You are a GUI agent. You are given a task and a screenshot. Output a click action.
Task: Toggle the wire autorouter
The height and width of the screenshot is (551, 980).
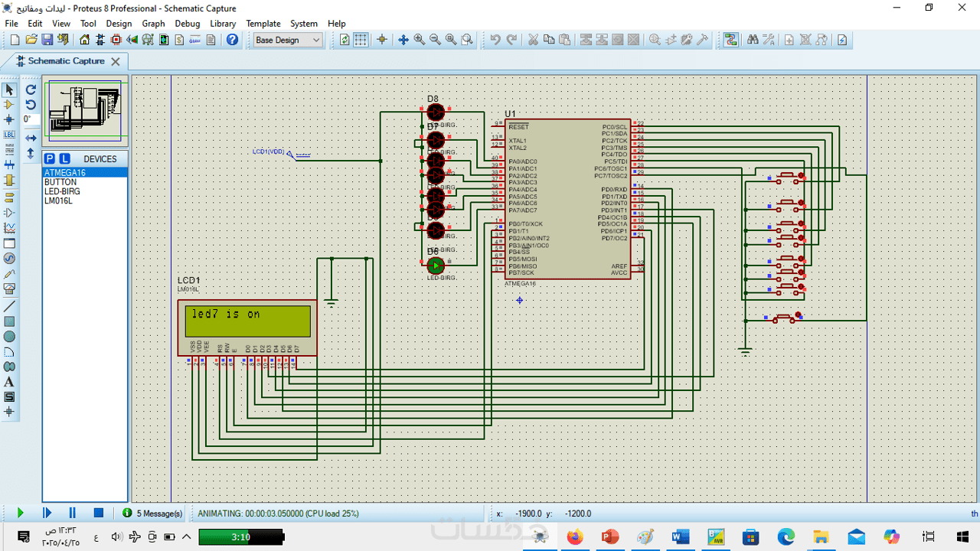pyautogui.click(x=730, y=40)
